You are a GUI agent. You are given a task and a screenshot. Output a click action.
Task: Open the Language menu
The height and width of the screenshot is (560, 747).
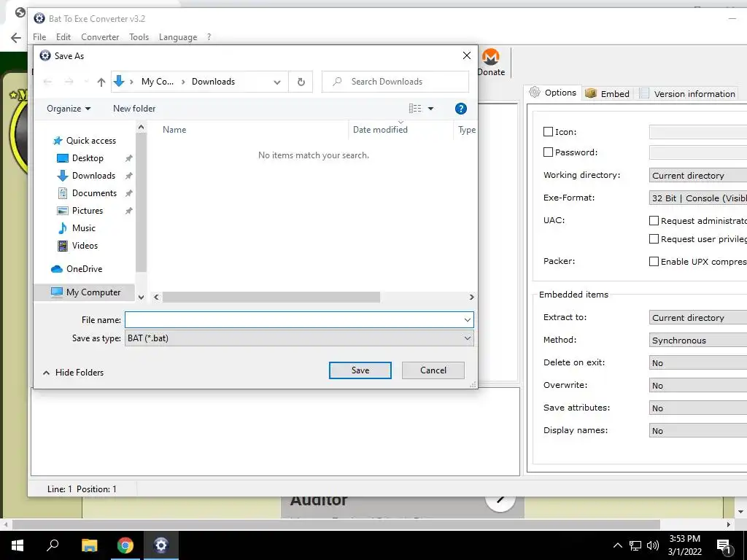[178, 37]
